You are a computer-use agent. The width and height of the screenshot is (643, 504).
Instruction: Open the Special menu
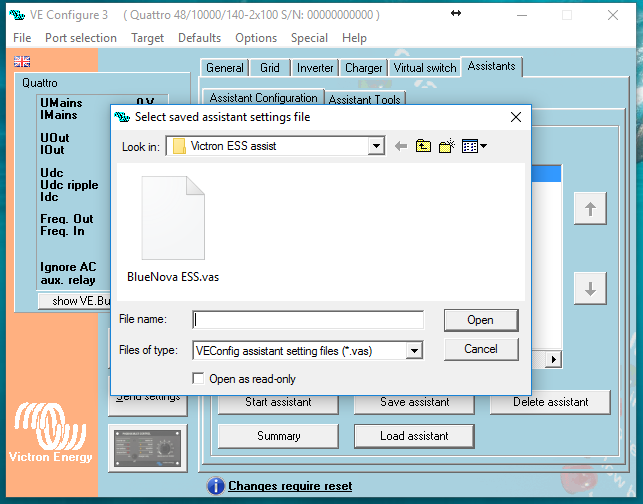(x=310, y=38)
